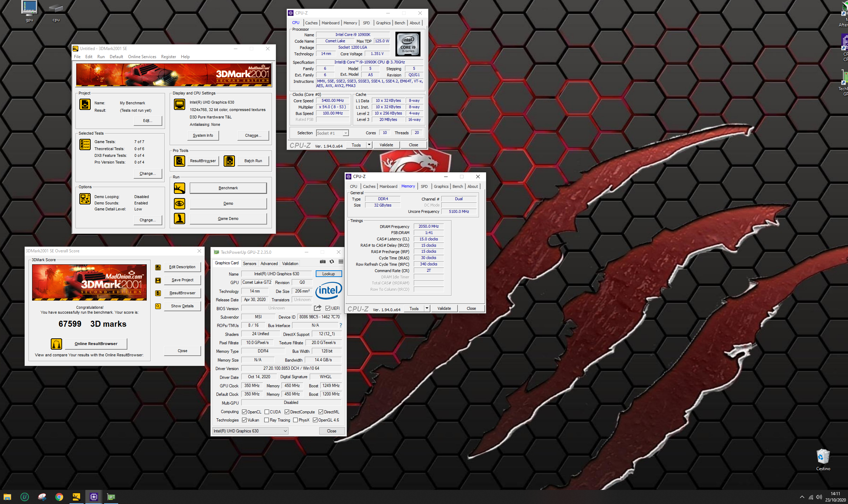
Task: Open the Register menu in 3DMark2001
Action: pos(168,57)
